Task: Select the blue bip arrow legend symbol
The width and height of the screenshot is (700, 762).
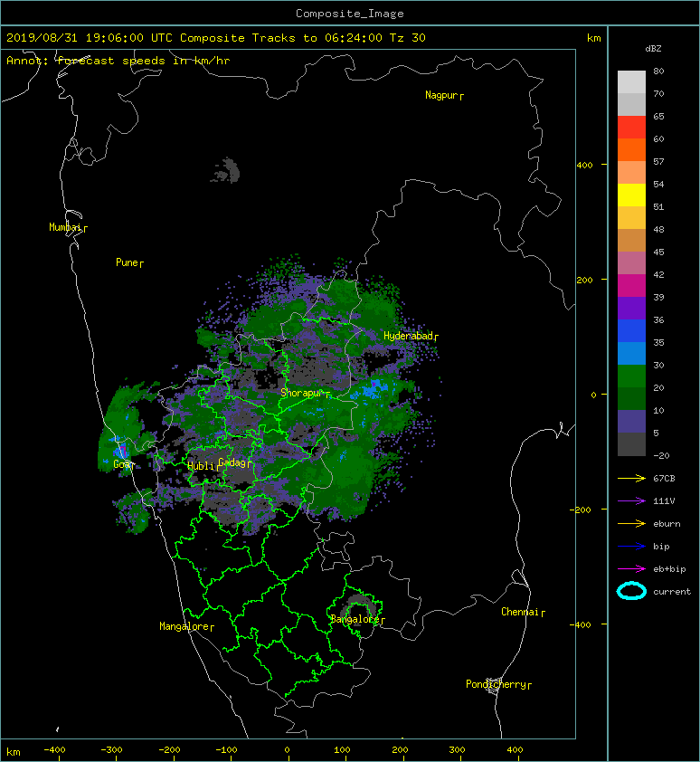Action: click(x=631, y=547)
